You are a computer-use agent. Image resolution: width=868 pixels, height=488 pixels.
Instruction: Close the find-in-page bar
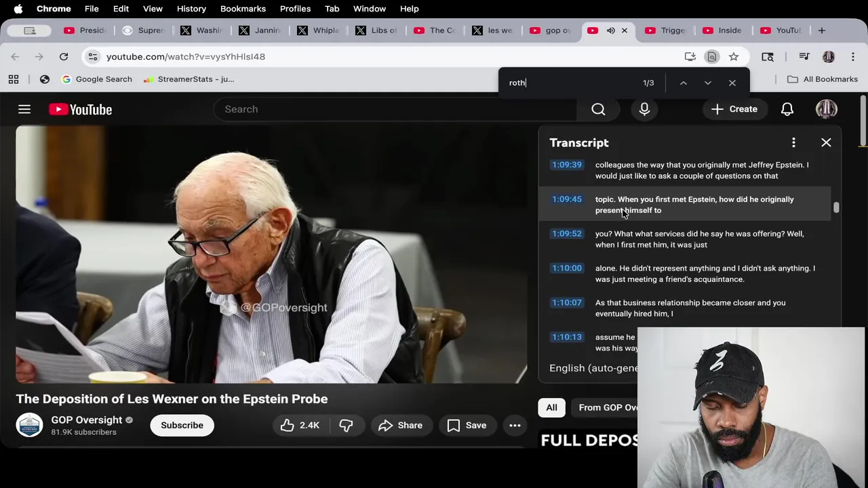[x=732, y=83]
